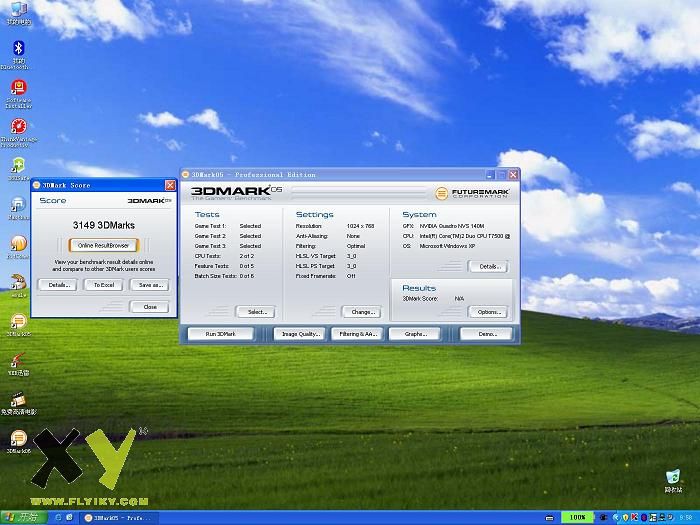Click the '3149 3DMarks' score text

pos(104,225)
